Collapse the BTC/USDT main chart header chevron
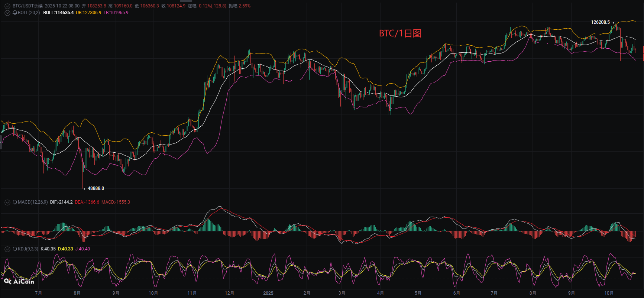 coord(7,6)
